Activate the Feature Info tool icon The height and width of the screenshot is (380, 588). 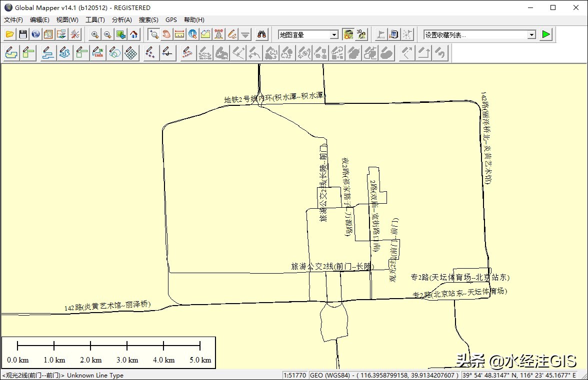[192, 34]
